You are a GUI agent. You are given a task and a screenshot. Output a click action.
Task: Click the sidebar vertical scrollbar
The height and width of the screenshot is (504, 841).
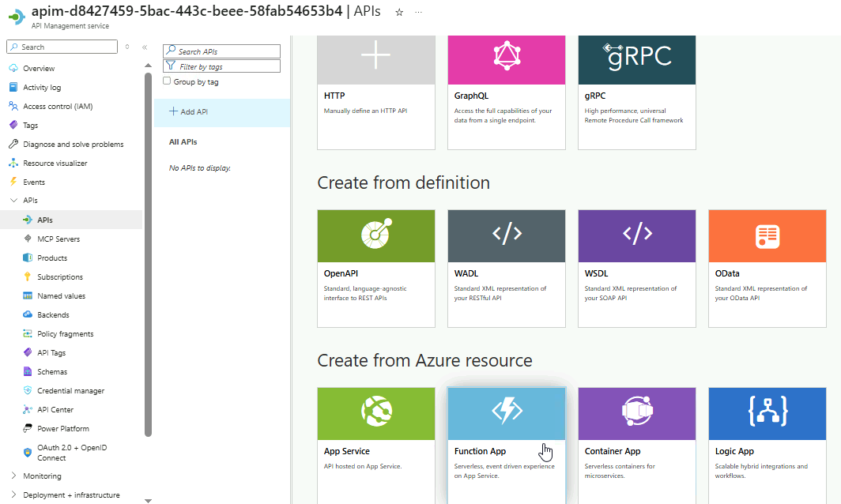point(148,253)
